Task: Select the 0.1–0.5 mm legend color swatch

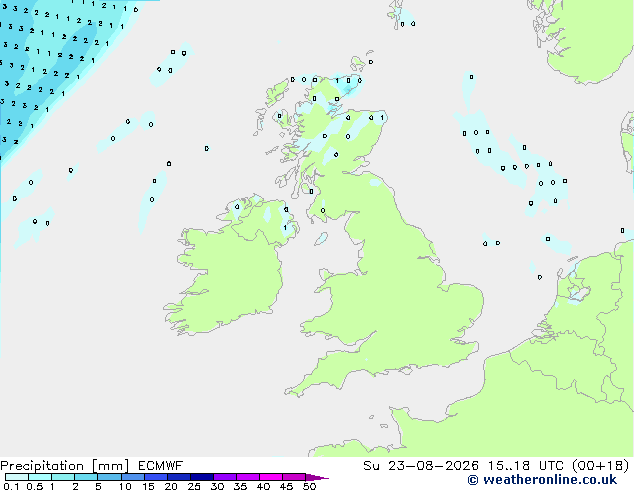Action: [17, 477]
